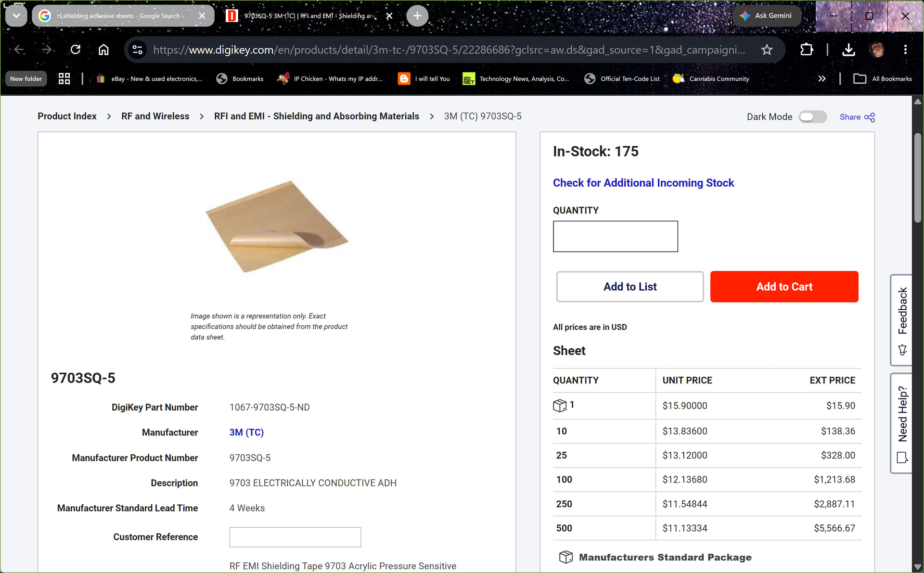The image size is (924, 573).
Task: Open RFI and EMI Shielding breadcrumb link
Action: (317, 116)
